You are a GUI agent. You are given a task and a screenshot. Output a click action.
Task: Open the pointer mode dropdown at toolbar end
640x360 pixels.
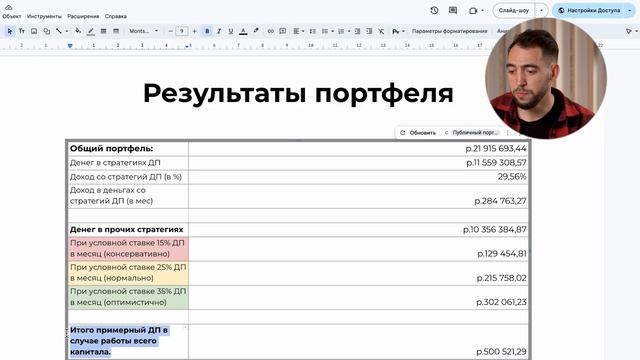631,31
